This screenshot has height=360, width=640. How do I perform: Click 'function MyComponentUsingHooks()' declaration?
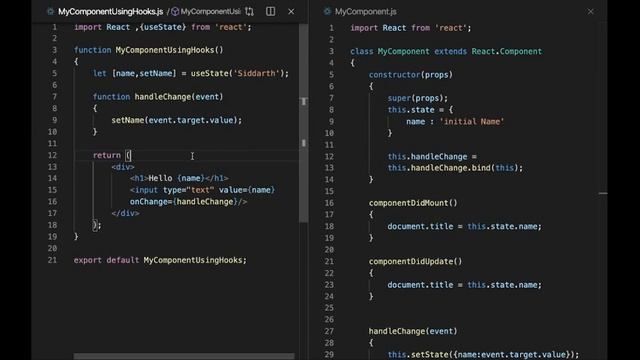point(149,50)
